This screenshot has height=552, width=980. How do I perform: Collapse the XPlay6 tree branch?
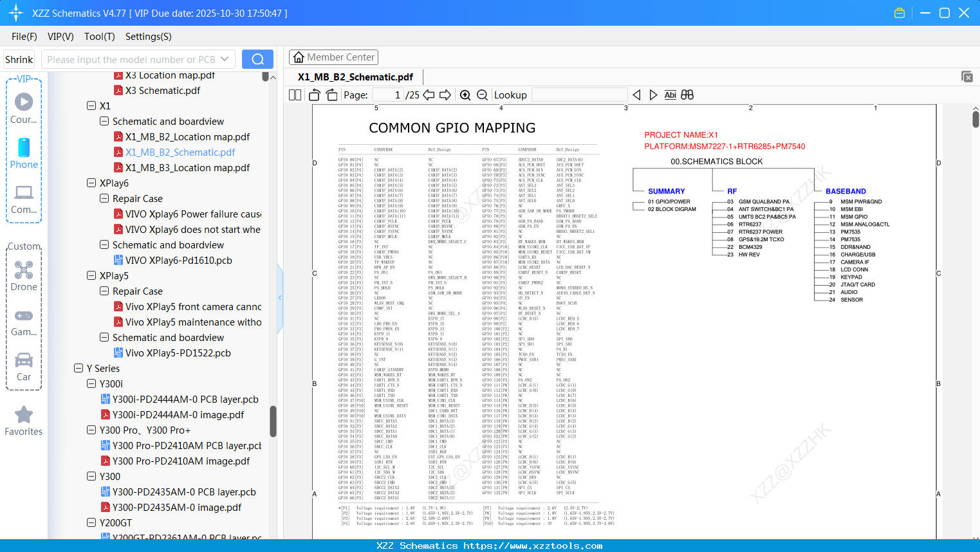point(91,183)
